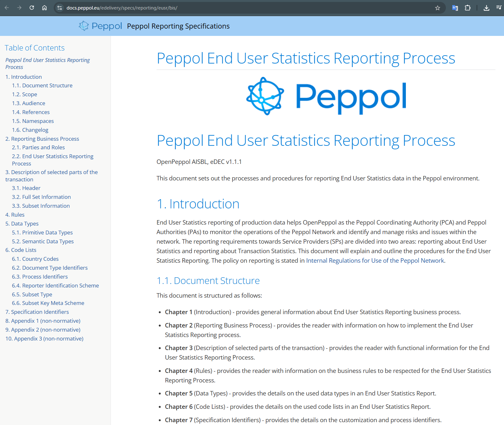Screen dimensions: 504x425
Task: Open the "6.1. Country Codes" section
Action: click(35, 259)
